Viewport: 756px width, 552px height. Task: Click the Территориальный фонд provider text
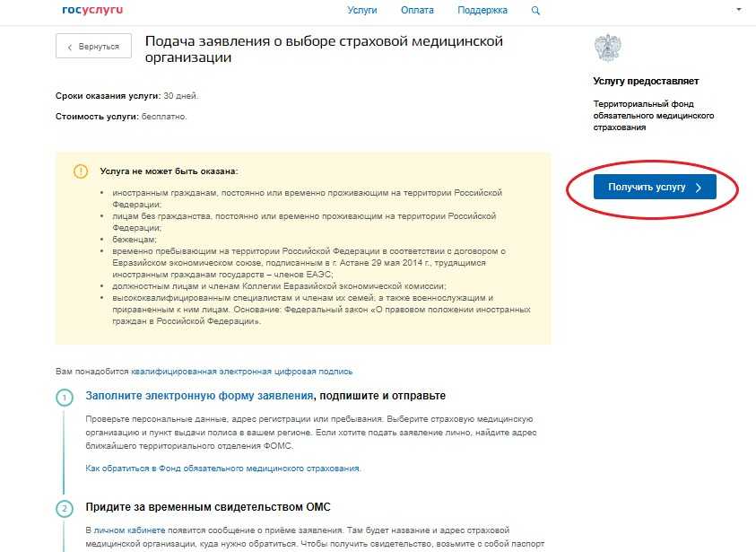[653, 115]
